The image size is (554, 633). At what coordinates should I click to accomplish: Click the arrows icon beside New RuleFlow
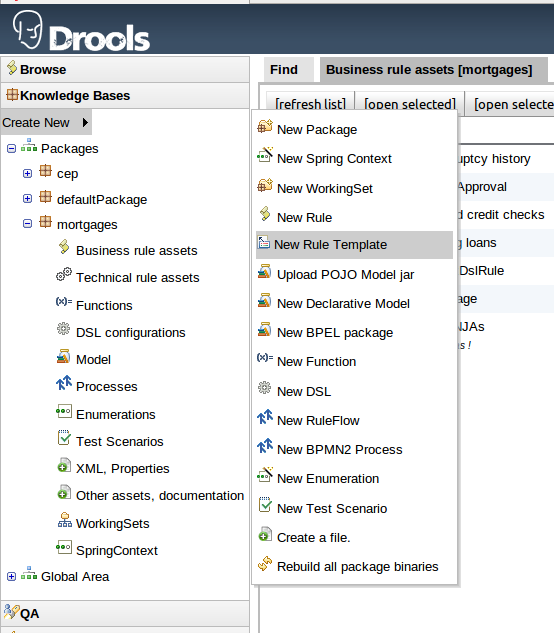pyautogui.click(x=265, y=417)
